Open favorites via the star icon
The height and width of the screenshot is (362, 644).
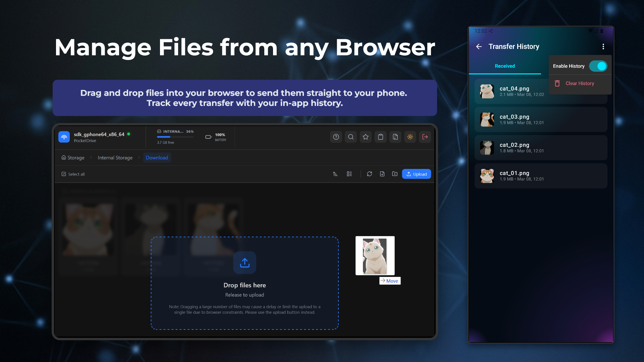coord(366,137)
